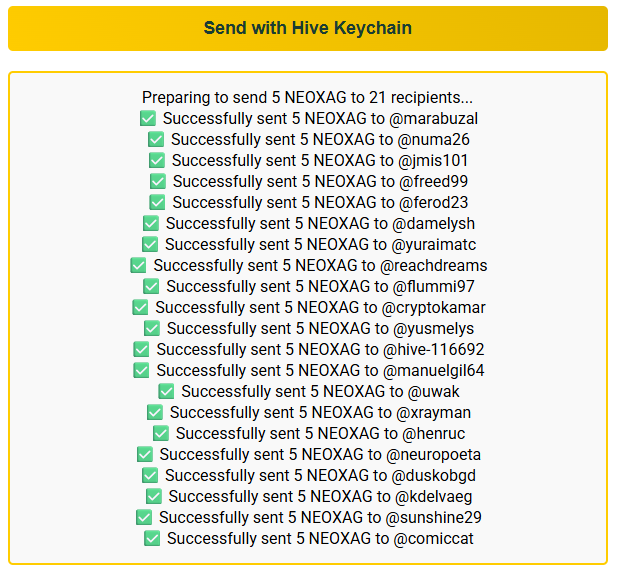Click the green check icon beside @kdelvaeg
Image resolution: width=619 pixels, height=570 pixels.
pos(154,496)
